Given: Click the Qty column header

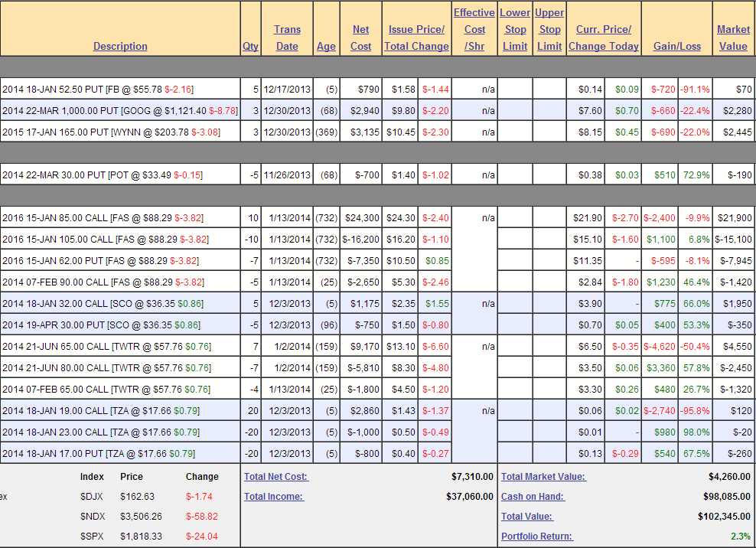Looking at the screenshot, I should pyautogui.click(x=250, y=46).
